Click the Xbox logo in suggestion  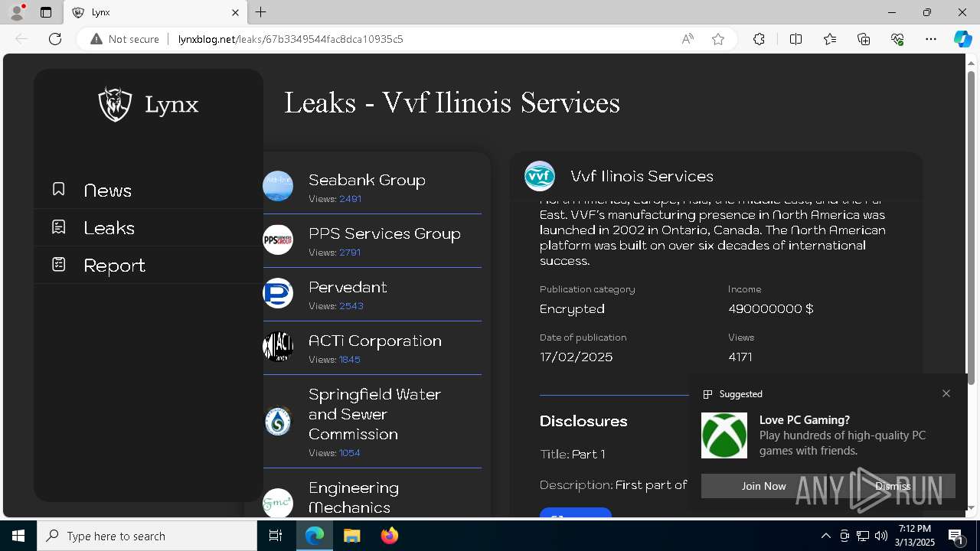point(724,435)
